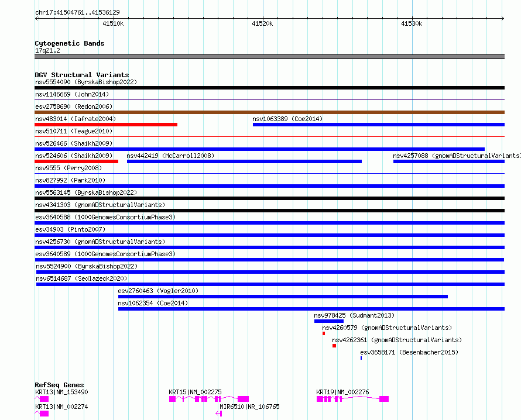
Task: Click the nsv4341303 (gnomADStructuralVariants) label
Action: [x=100, y=205]
